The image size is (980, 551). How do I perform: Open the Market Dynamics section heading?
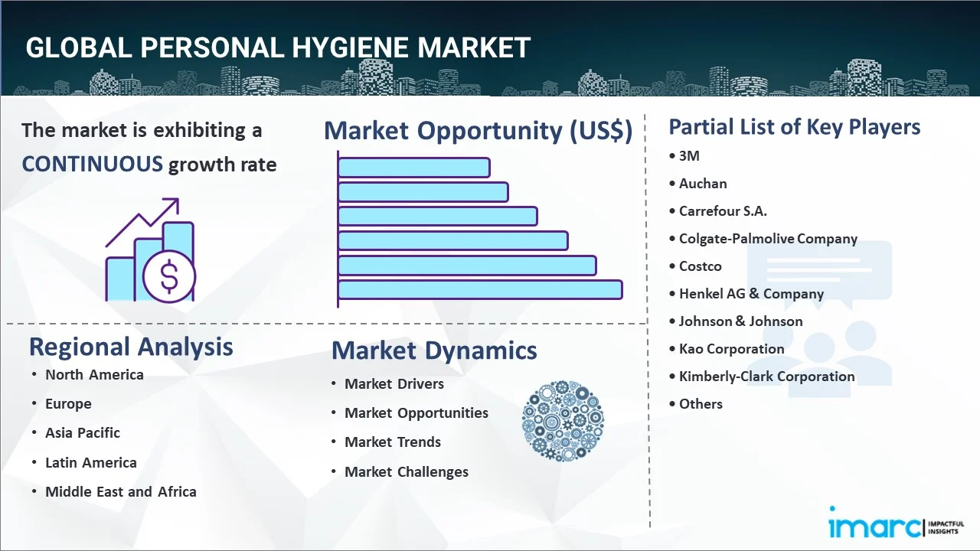434,351
